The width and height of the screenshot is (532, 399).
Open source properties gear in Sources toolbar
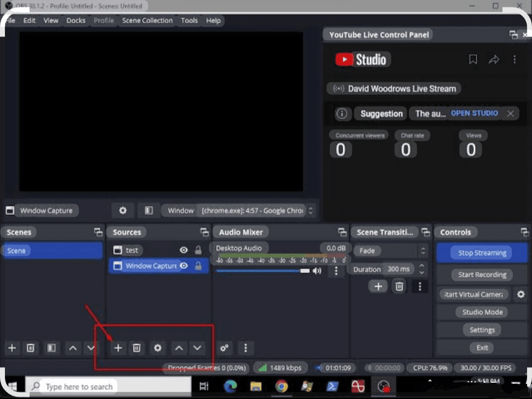tap(158, 348)
